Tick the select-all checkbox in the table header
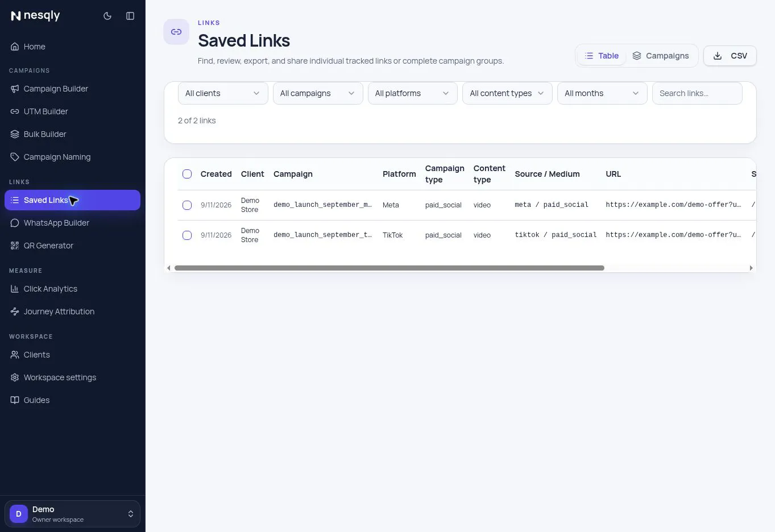This screenshot has height=532, width=775. point(187,174)
